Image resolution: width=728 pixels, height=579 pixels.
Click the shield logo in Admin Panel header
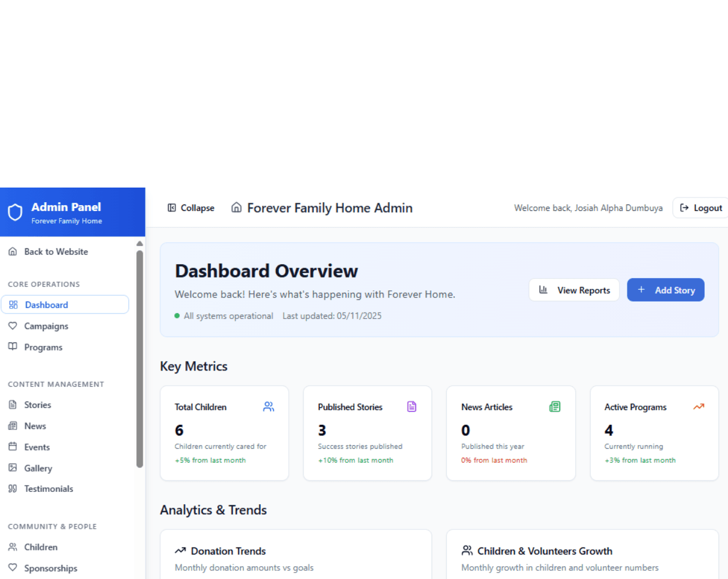tap(15, 212)
